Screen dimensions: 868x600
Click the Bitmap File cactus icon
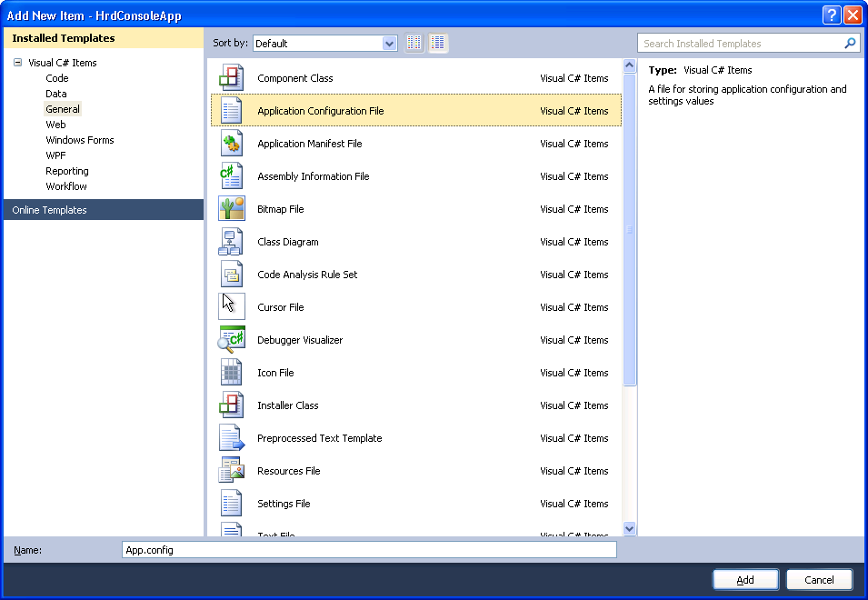tap(232, 209)
